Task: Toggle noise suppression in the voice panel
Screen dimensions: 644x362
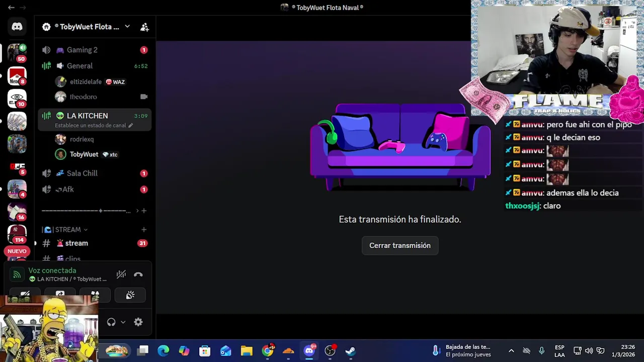Action: [121, 275]
